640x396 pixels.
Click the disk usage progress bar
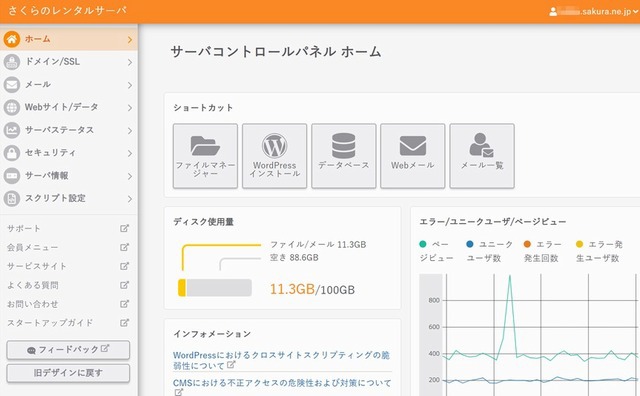pyautogui.click(x=215, y=287)
